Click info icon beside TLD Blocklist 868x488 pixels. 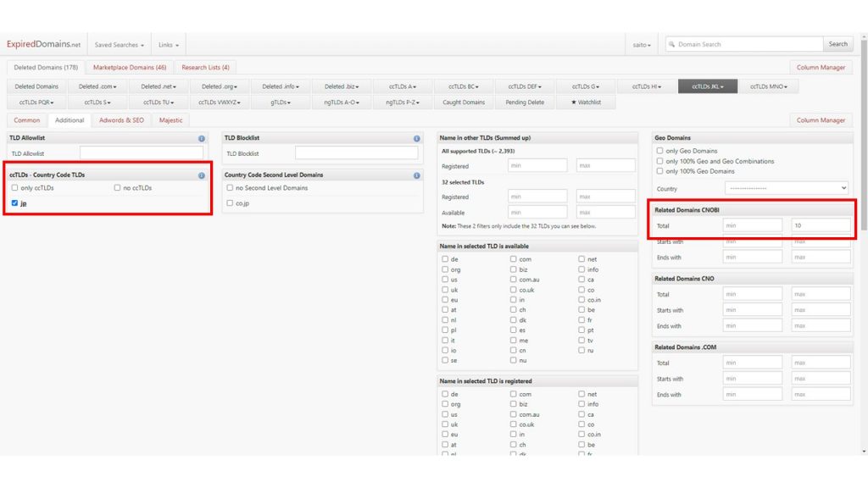[416, 138]
